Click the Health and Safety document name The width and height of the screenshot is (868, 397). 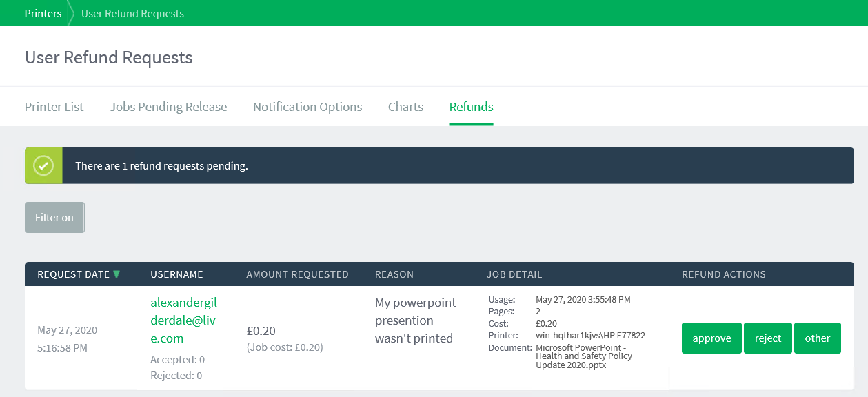coord(584,356)
